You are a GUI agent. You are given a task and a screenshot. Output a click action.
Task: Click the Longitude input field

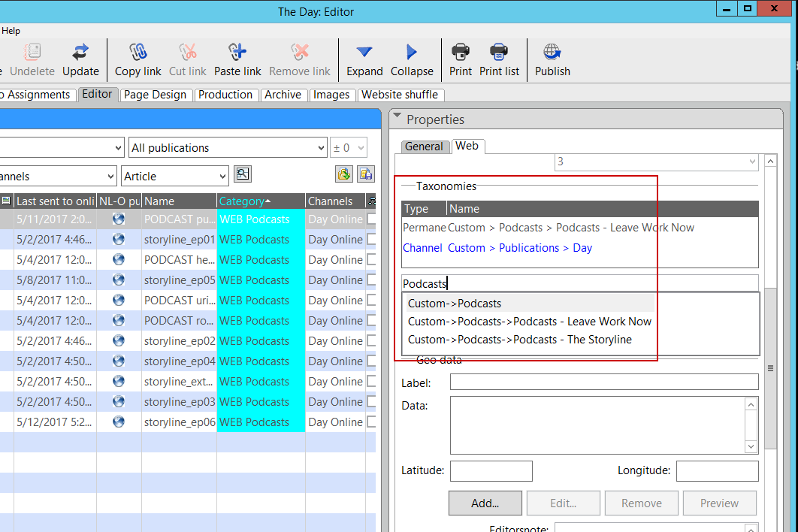(717, 471)
